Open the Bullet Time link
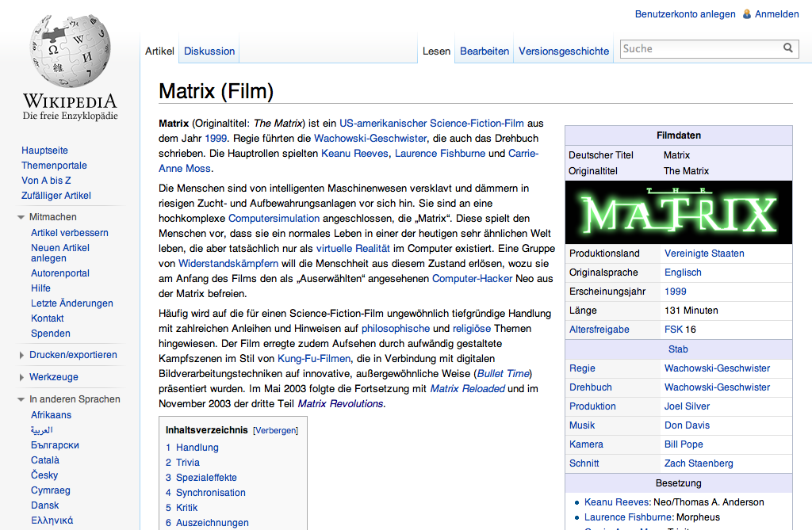Screen dimensions: 812x530 coord(503,374)
